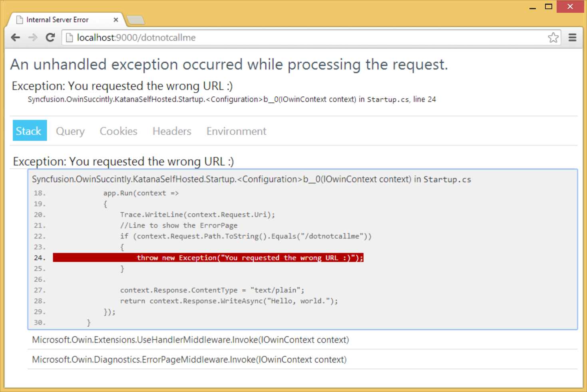Close the browser window
587x392 pixels.
[x=570, y=6]
